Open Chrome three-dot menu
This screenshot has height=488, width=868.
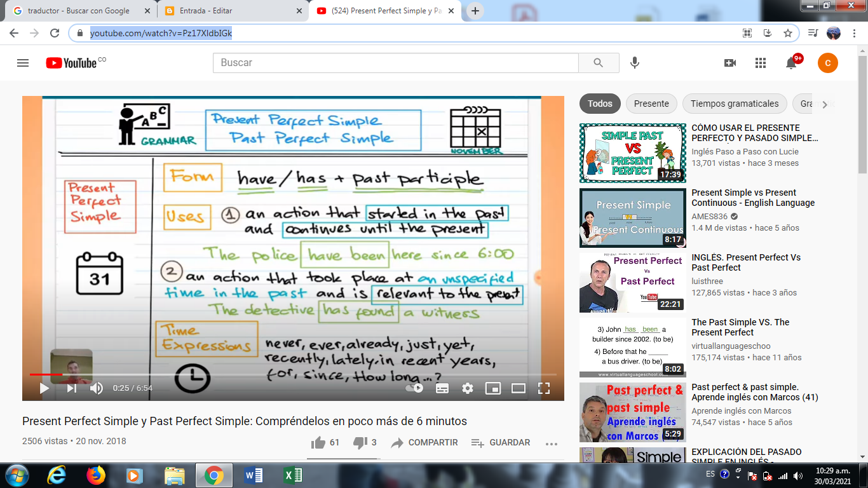click(853, 33)
